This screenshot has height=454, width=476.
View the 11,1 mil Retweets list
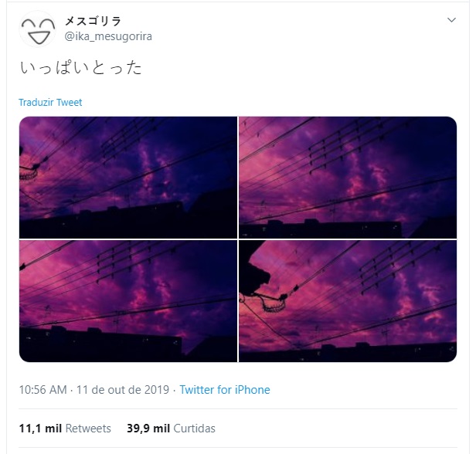click(x=65, y=429)
